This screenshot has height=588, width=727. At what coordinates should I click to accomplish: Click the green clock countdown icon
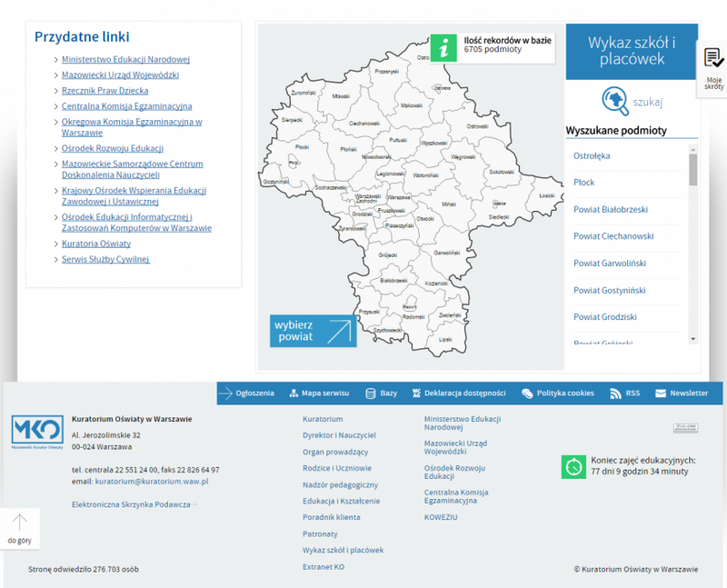(x=573, y=466)
